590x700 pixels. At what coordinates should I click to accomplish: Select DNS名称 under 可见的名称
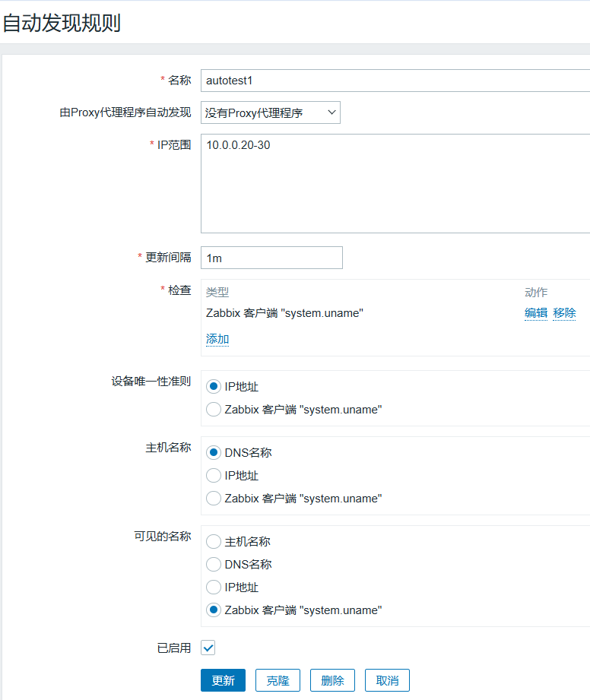[x=214, y=565]
